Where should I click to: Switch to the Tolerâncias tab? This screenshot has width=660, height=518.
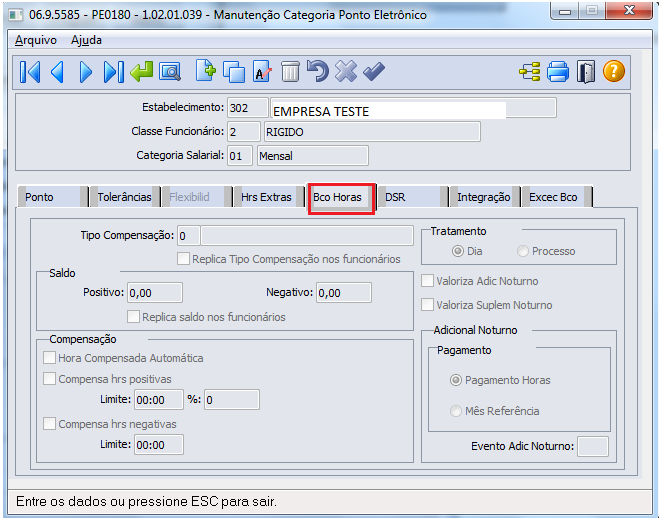pos(125,197)
